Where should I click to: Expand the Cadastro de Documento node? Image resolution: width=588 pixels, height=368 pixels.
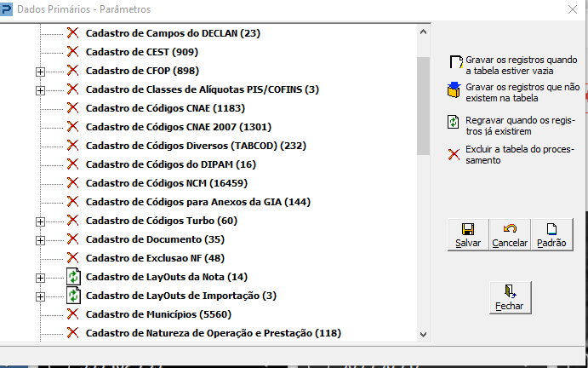click(x=40, y=241)
